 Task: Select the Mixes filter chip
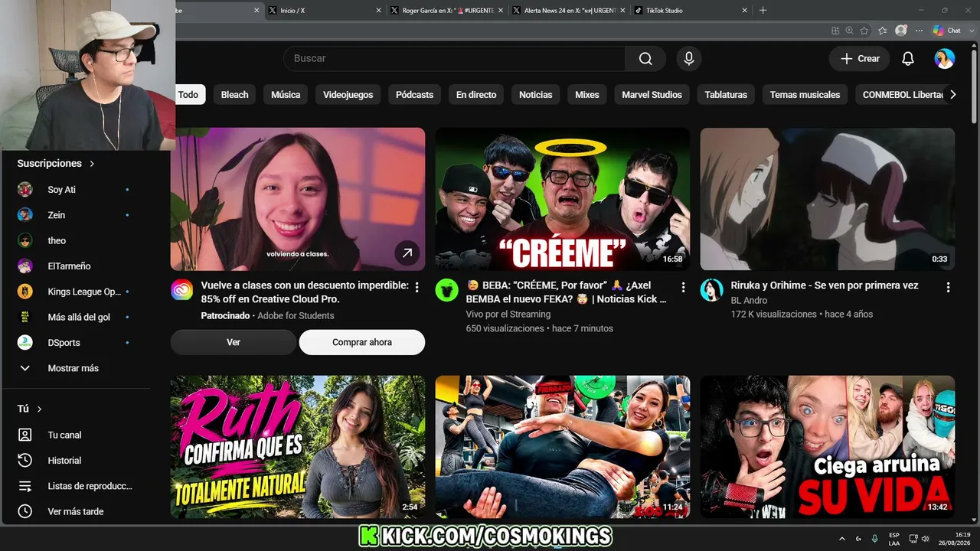point(587,95)
